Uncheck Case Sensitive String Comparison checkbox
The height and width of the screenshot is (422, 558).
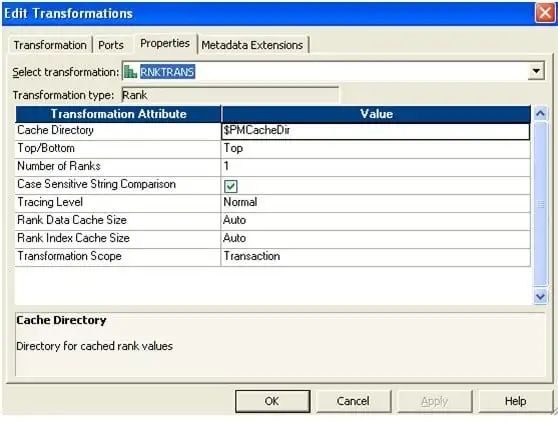[231, 186]
